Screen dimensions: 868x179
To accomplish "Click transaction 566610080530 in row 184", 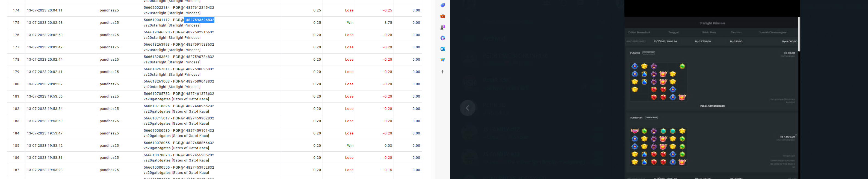I will pyautogui.click(x=179, y=131).
